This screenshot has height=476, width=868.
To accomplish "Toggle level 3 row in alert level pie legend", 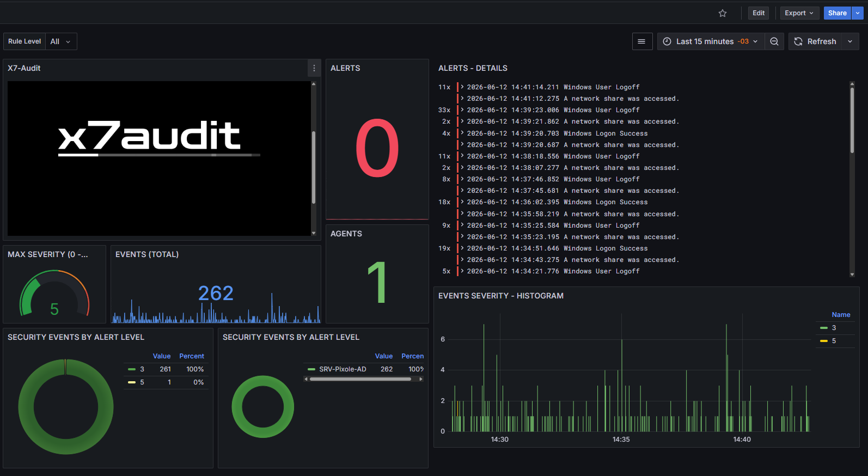I will click(x=142, y=369).
